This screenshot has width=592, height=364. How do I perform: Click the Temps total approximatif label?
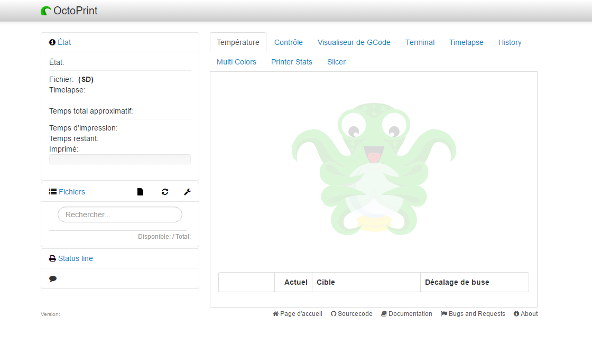click(x=91, y=111)
